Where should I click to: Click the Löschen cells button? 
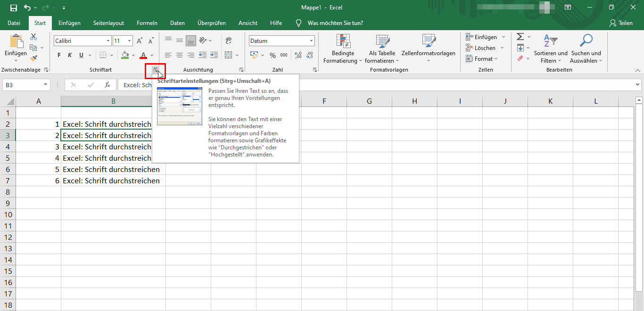485,48
